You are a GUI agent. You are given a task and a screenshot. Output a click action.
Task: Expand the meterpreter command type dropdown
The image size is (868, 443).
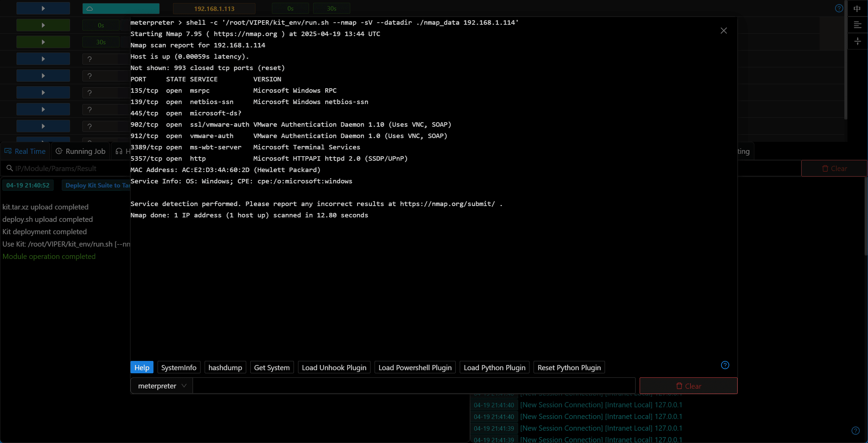coord(162,386)
